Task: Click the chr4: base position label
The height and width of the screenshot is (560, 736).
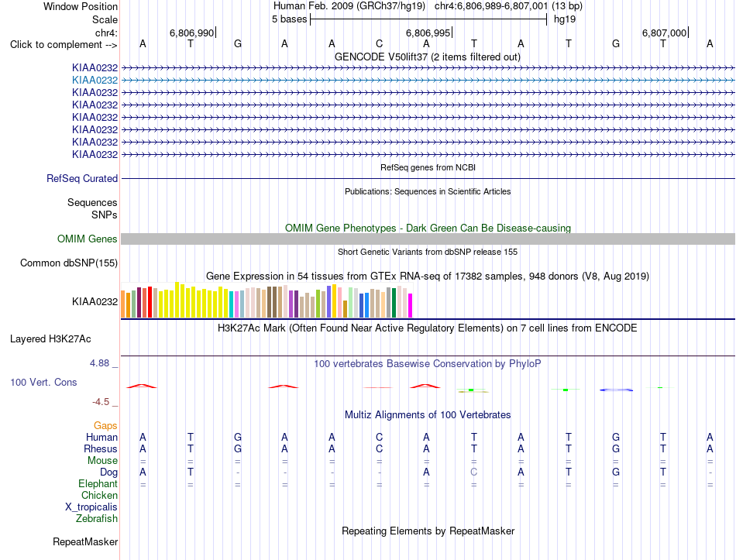Action: [x=106, y=33]
